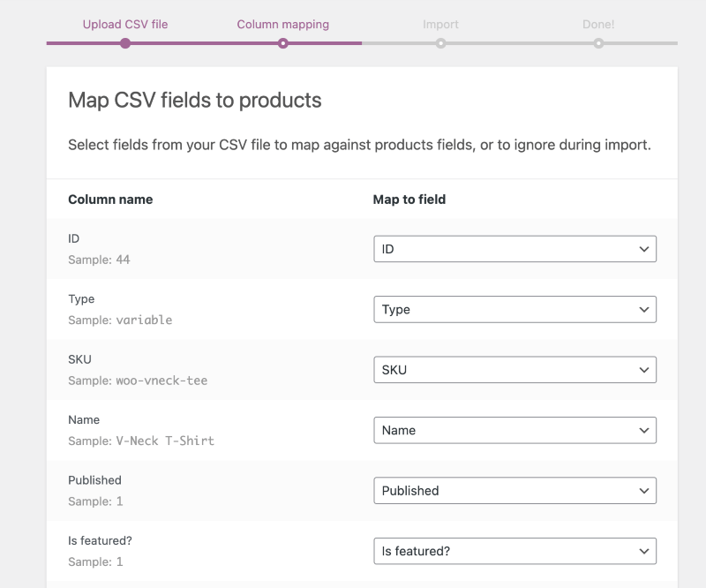Open the Is featured? field mapping dropdown
The image size is (706, 588).
(514, 551)
